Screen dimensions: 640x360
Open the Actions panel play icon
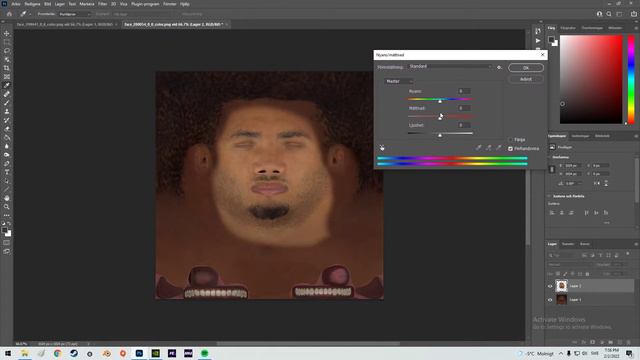538,41
